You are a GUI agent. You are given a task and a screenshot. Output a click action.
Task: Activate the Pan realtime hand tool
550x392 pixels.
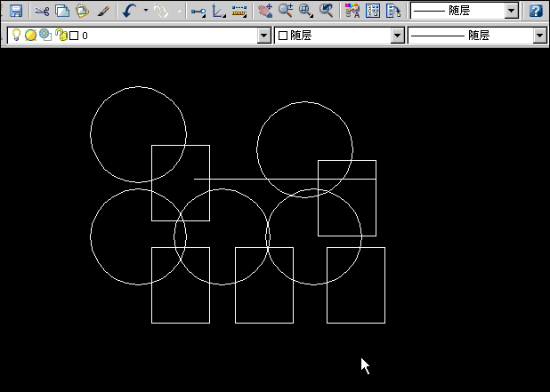(265, 11)
